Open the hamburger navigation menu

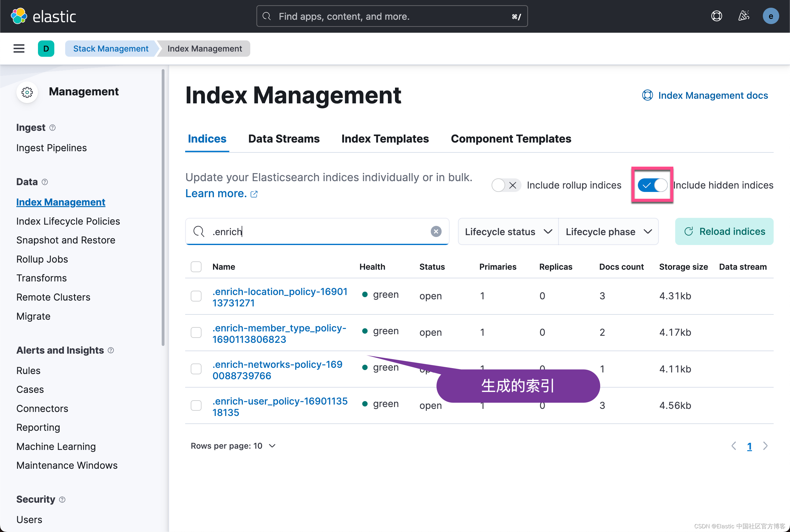tap(19, 48)
